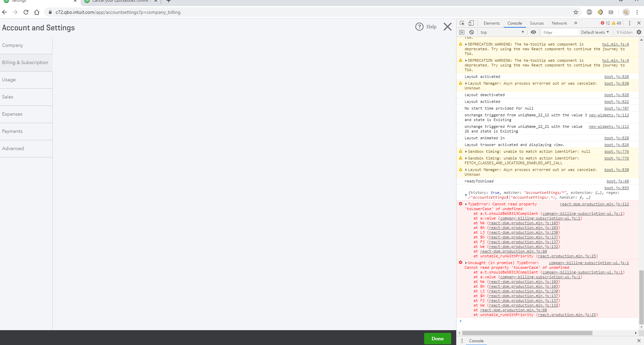This screenshot has width=644, height=345.
Task: Select the 'No start time provided for null' message
Action: click(499, 109)
